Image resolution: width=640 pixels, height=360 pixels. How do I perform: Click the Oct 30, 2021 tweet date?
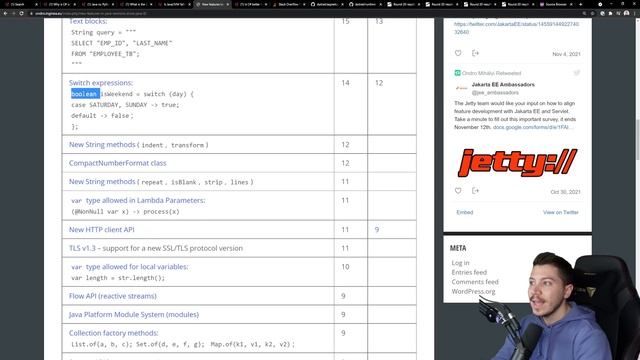565,191
